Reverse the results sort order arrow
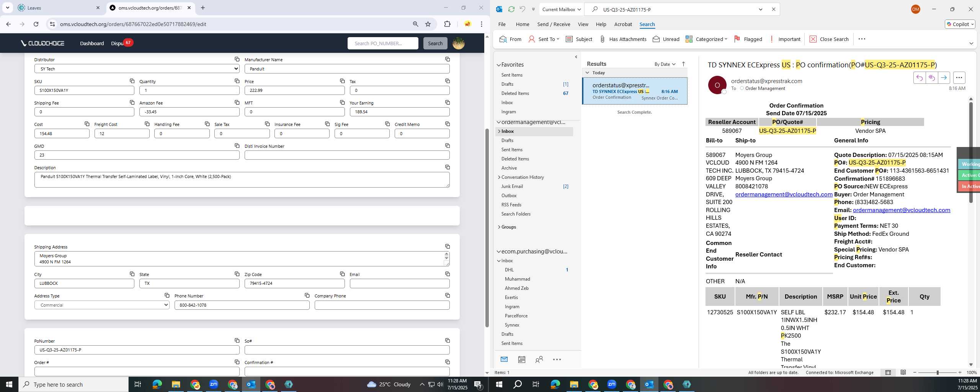Image resolution: width=980 pixels, height=392 pixels. click(683, 64)
